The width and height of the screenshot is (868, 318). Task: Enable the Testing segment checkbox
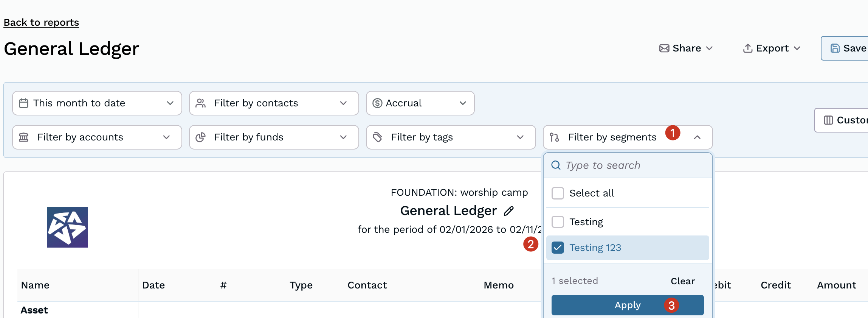coord(558,222)
